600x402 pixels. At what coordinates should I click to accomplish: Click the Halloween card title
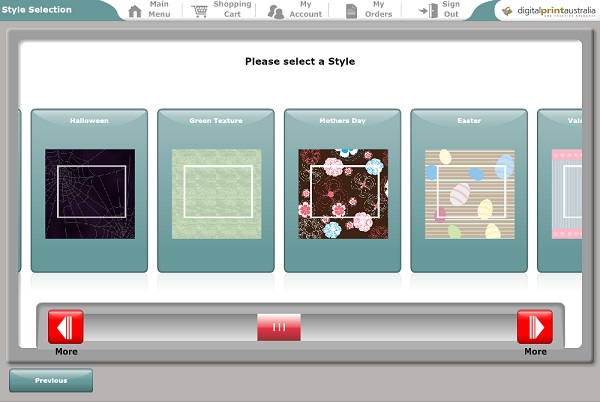pyautogui.click(x=89, y=120)
